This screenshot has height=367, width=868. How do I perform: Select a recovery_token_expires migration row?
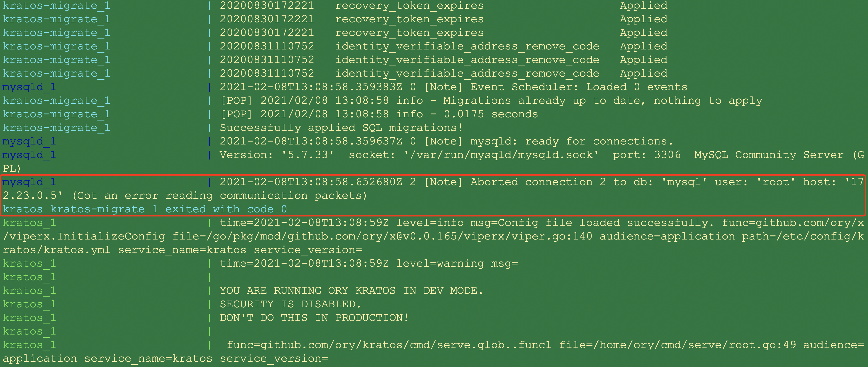point(409,19)
